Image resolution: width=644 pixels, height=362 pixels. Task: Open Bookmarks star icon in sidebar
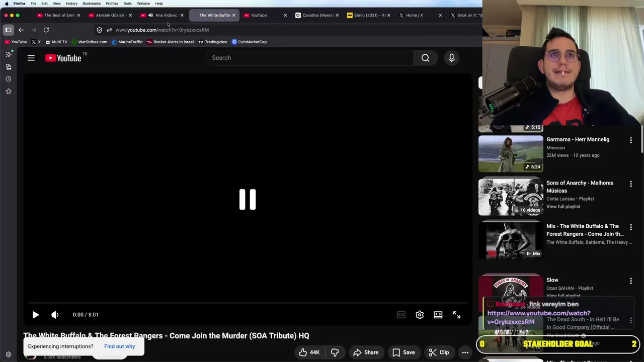click(9, 92)
